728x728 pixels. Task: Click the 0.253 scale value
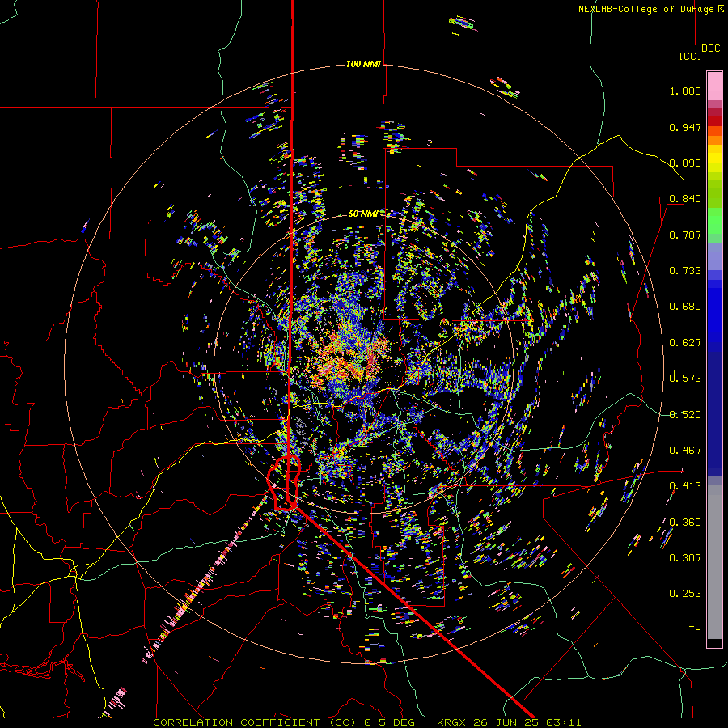tap(685, 594)
